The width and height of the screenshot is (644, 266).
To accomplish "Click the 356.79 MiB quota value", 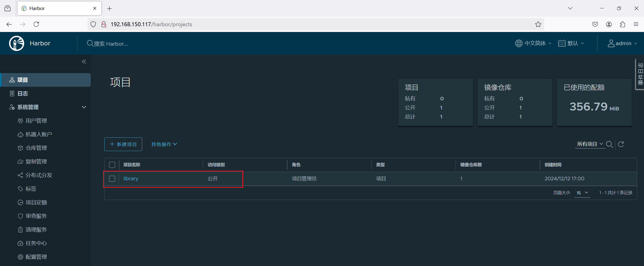I will click(x=594, y=107).
